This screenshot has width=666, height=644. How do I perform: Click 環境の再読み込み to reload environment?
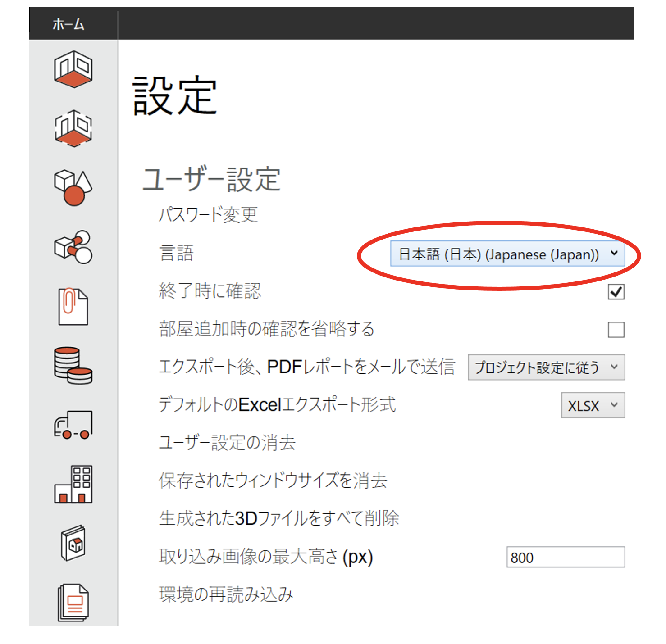(x=225, y=594)
